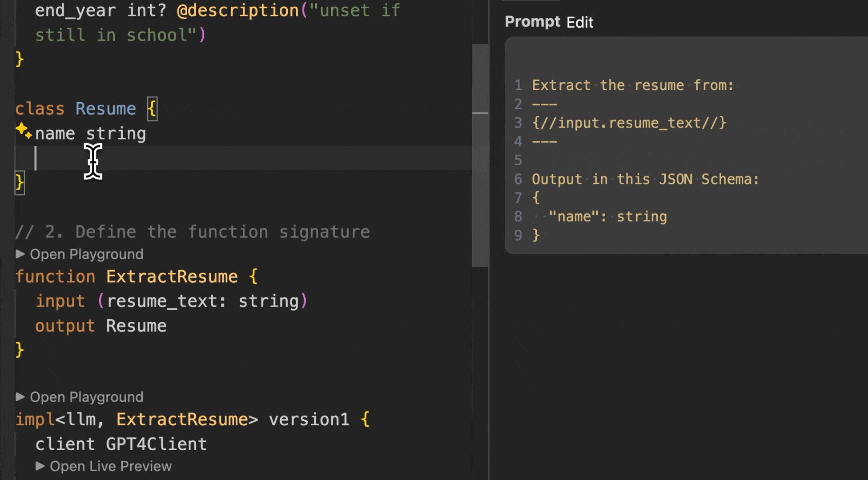This screenshot has height=480, width=868.
Task: Click play triangle above function ExtractResume
Action: pyautogui.click(x=20, y=254)
